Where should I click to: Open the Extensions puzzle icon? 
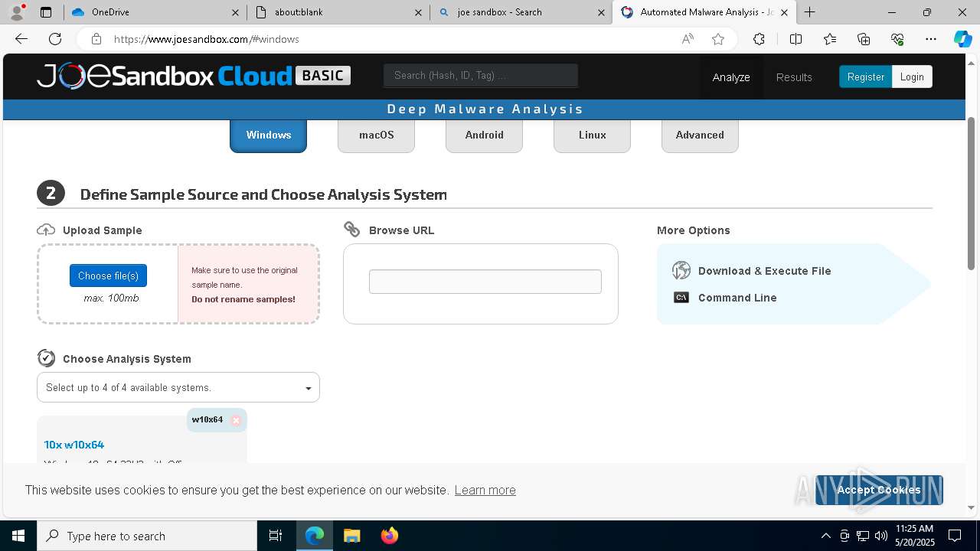(x=759, y=39)
